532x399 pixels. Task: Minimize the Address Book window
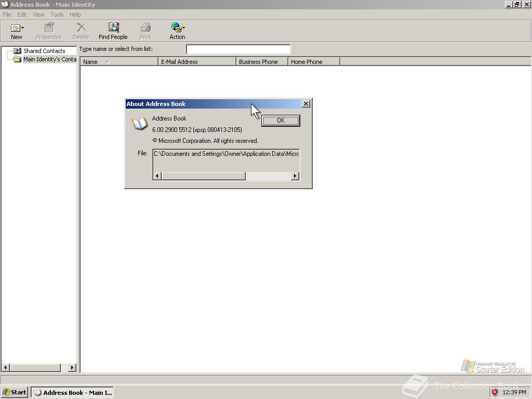[508, 4]
